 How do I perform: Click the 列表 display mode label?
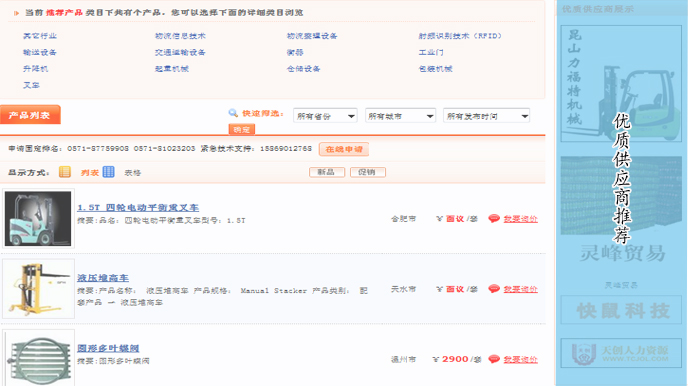(90, 173)
